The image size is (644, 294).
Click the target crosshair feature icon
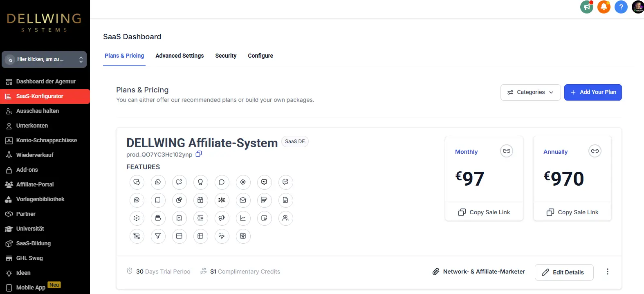243,182
